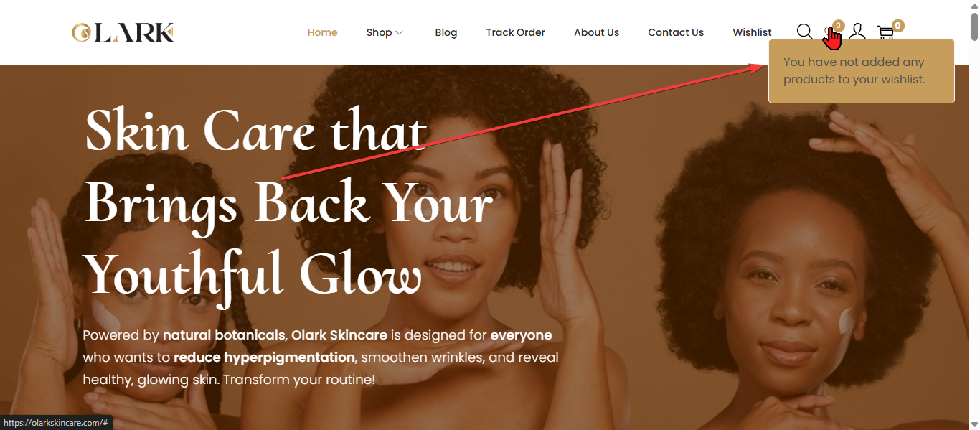Open the Shop menu item

[x=379, y=32]
